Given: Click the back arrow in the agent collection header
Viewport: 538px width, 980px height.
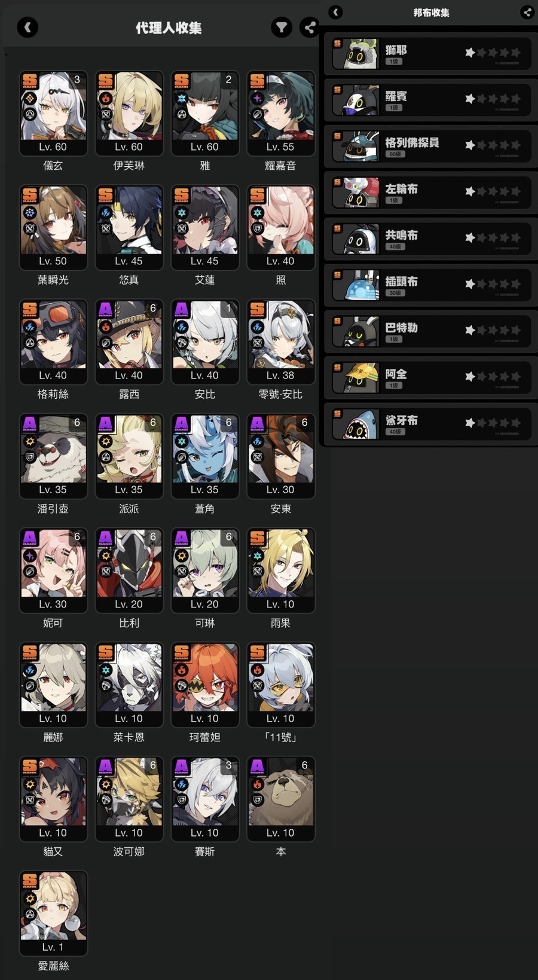Looking at the screenshot, I should click(x=27, y=27).
